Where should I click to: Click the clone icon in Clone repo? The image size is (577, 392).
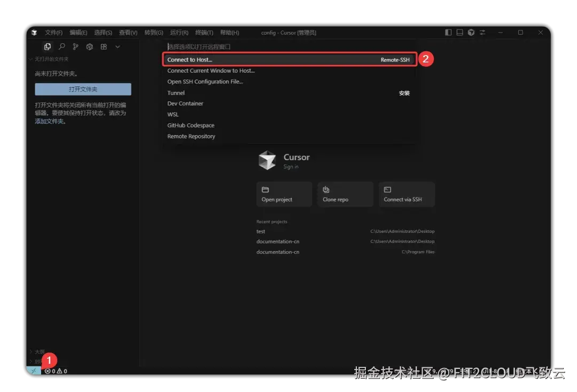[x=326, y=190]
